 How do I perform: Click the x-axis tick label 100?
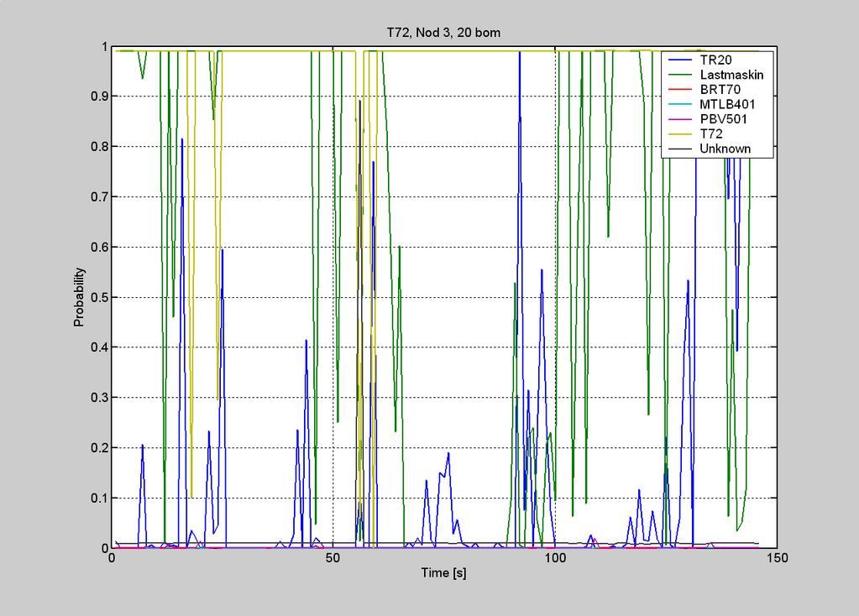555,558
